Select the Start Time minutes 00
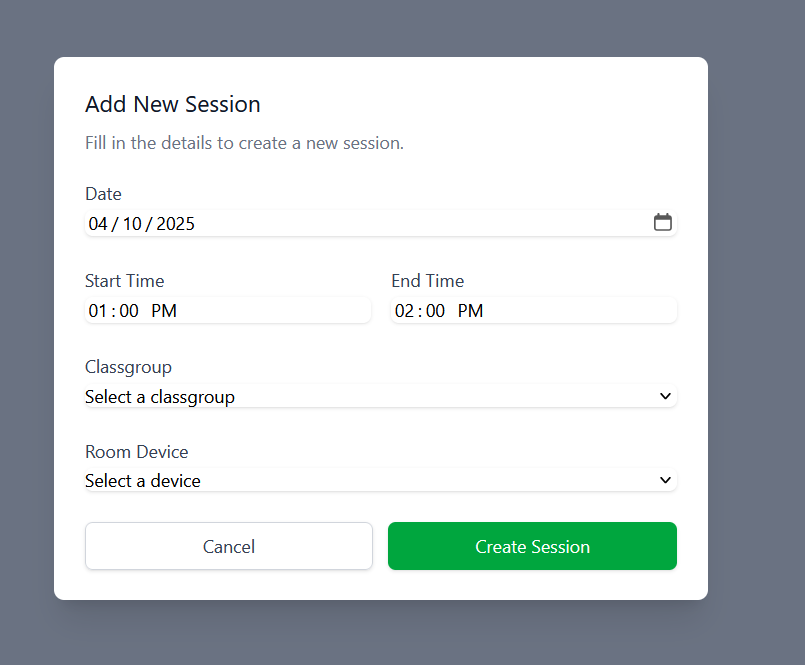The width and height of the screenshot is (805, 665). 129,311
